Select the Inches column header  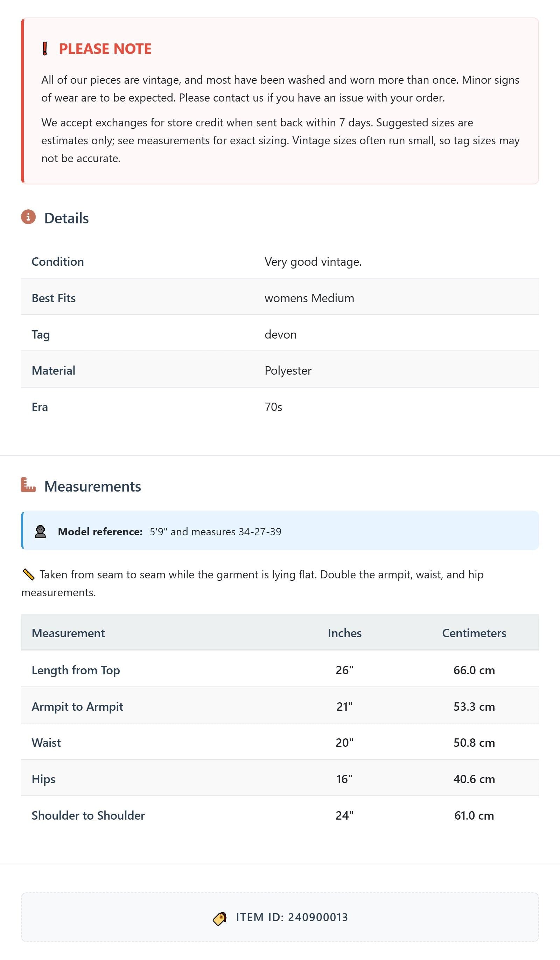pos(345,633)
